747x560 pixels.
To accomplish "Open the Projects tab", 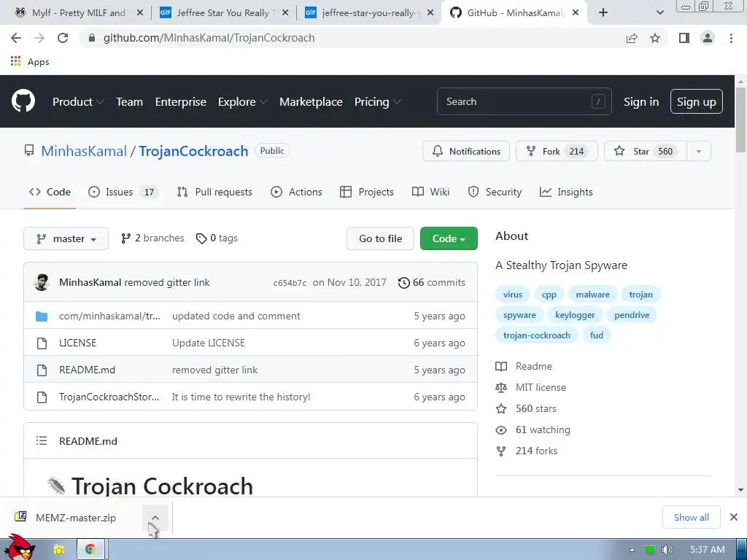I will click(x=367, y=192).
